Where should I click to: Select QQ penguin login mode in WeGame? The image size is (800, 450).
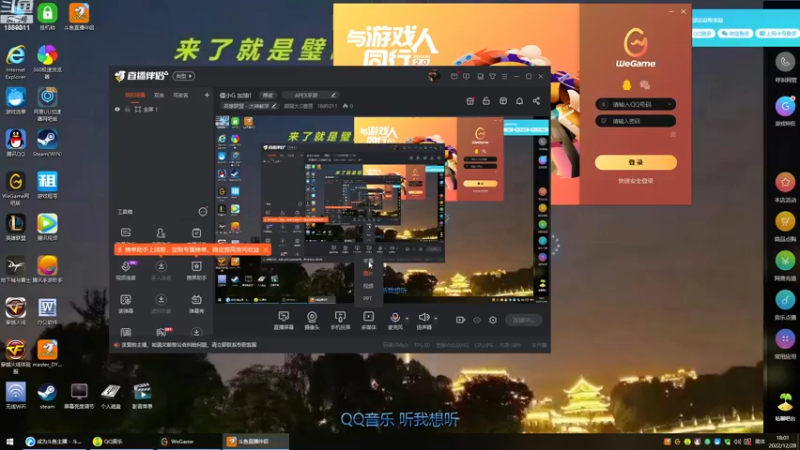(x=627, y=85)
